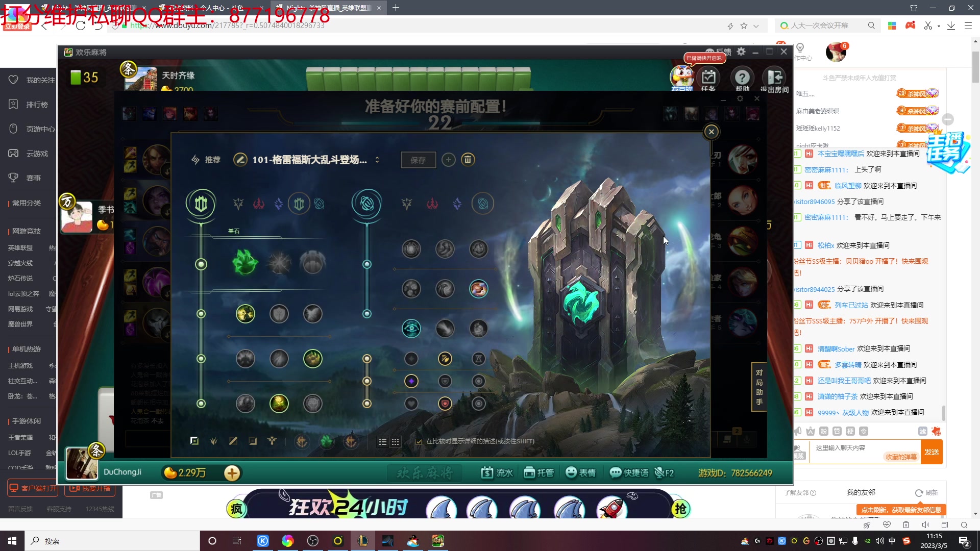Open the 表情 emoji icon in the game bar
The width and height of the screenshot is (980, 551).
(571, 472)
